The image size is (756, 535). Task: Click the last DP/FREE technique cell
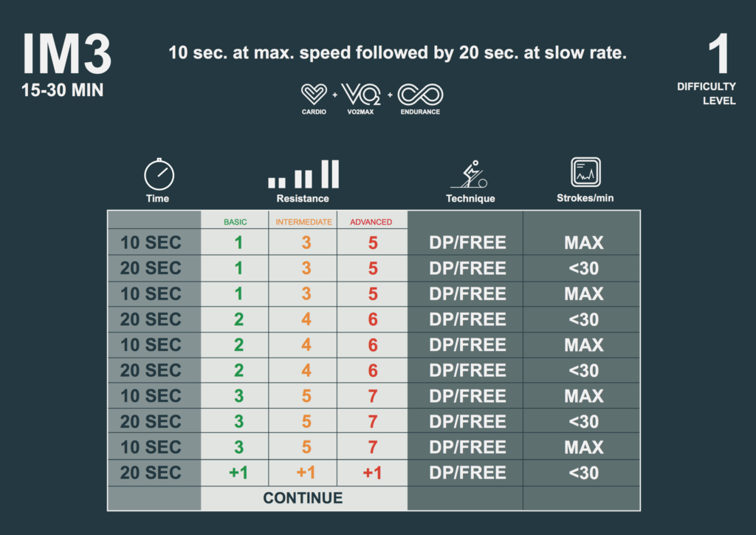pyautogui.click(x=467, y=473)
